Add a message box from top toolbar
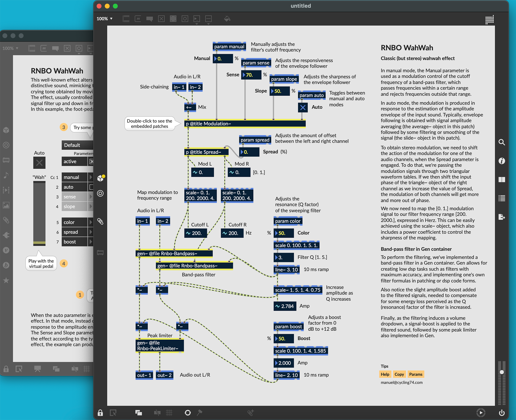 (138, 19)
